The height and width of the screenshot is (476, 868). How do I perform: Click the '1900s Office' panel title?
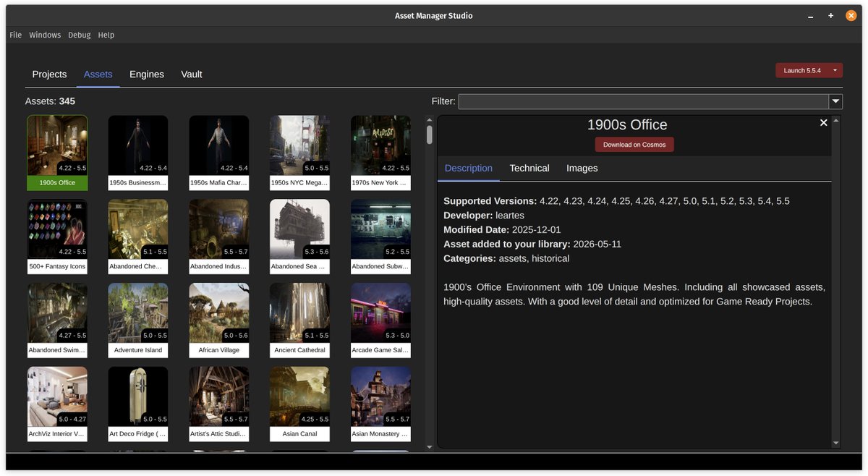pyautogui.click(x=627, y=124)
